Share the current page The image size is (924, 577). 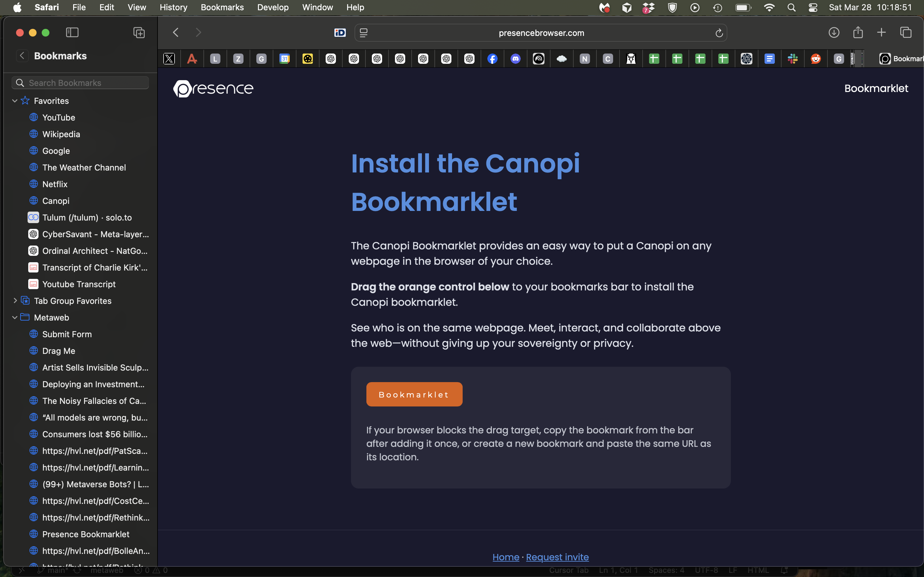click(x=858, y=32)
